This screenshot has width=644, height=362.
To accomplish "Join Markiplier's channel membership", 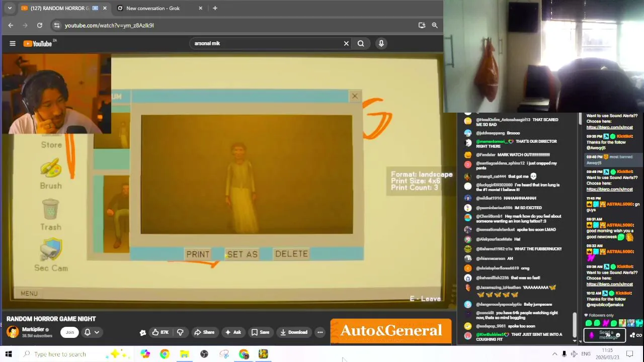I will coord(70,332).
